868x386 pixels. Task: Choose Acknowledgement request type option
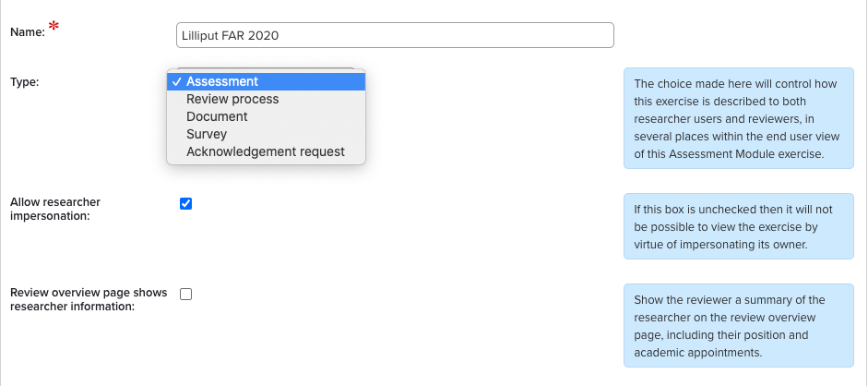(x=266, y=151)
